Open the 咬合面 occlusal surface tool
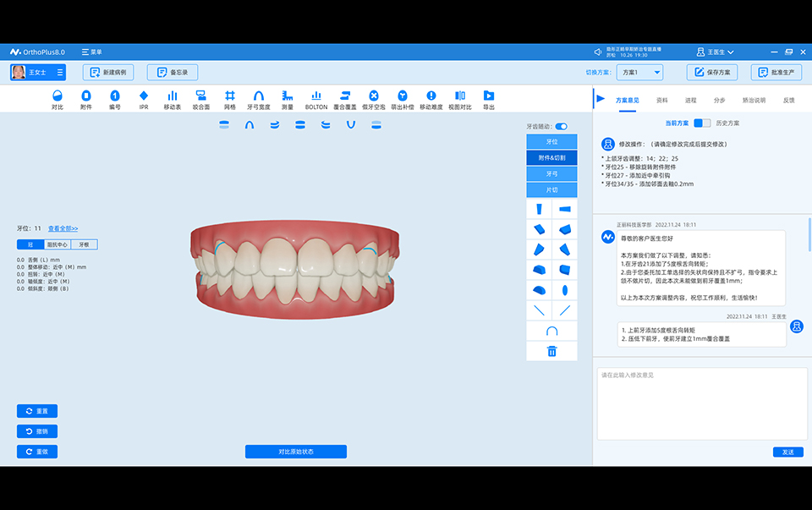 tap(201, 100)
